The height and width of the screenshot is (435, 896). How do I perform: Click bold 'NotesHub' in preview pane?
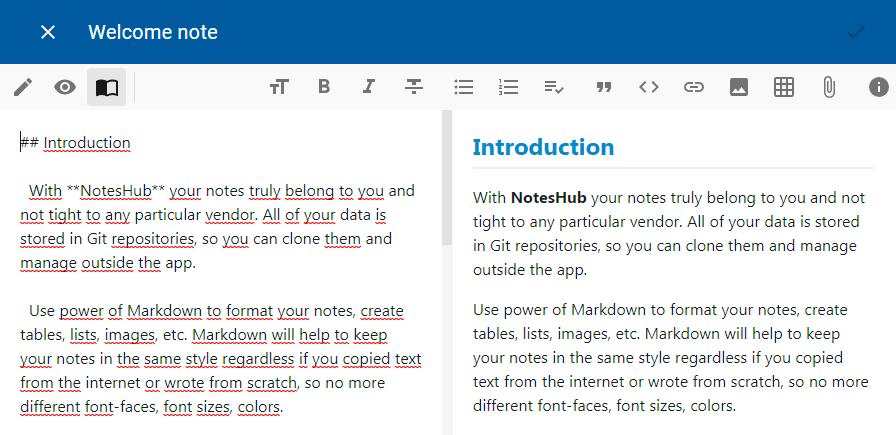[549, 198]
